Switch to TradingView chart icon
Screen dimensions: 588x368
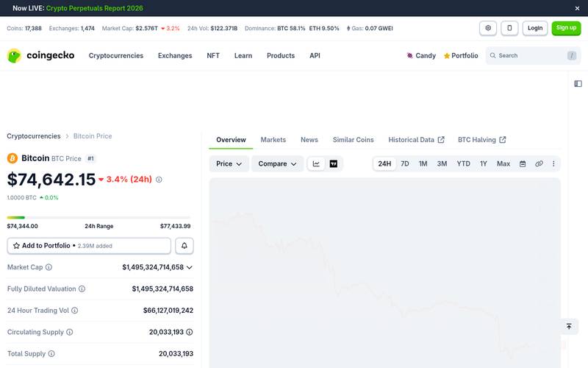coord(334,163)
